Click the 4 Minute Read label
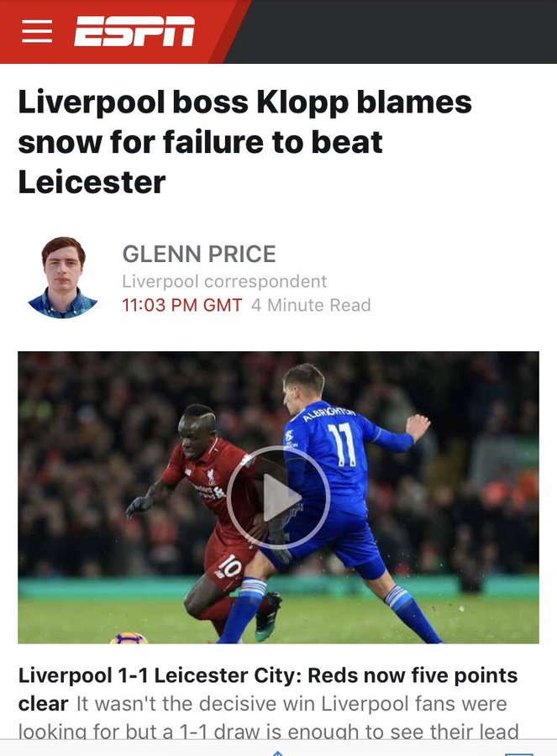The image size is (557, 756). point(311,305)
